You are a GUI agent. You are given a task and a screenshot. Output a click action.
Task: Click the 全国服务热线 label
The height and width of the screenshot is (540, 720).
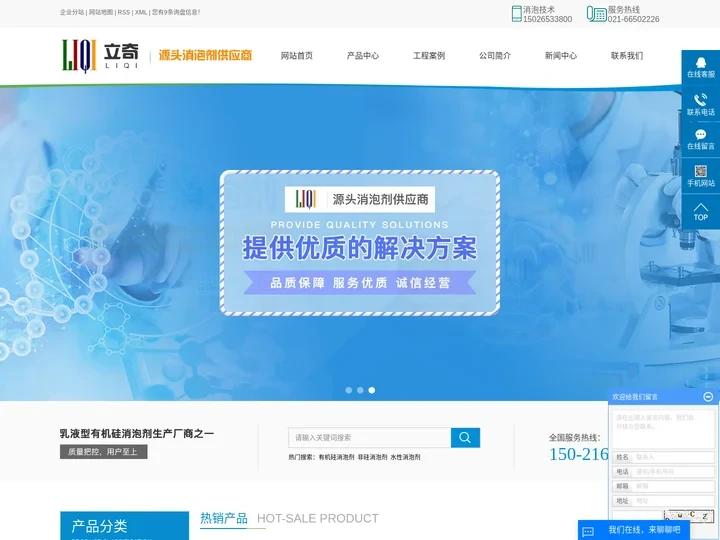coord(574,438)
